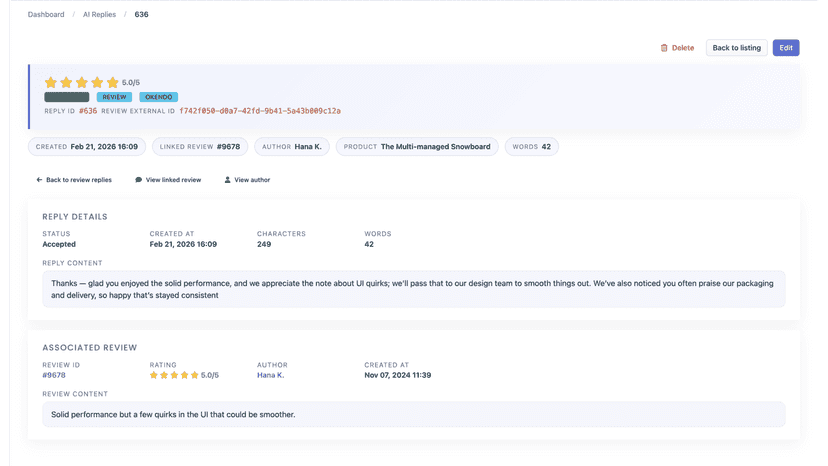Click the speech bubble icon for linked review

(138, 180)
